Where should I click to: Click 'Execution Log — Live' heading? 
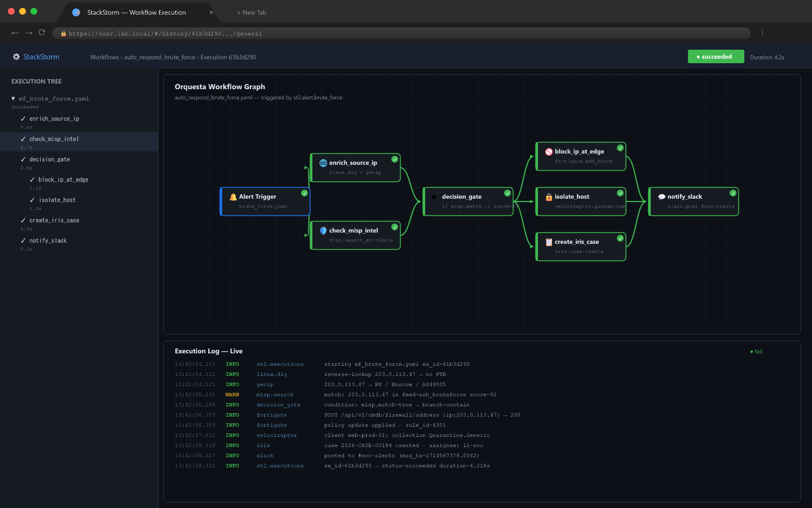click(x=209, y=351)
